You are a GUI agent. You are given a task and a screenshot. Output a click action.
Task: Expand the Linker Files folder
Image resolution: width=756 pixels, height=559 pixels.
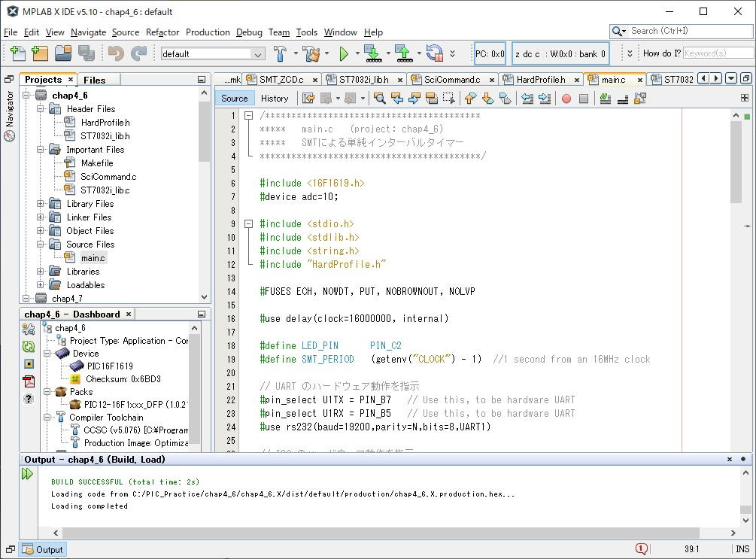coord(41,217)
